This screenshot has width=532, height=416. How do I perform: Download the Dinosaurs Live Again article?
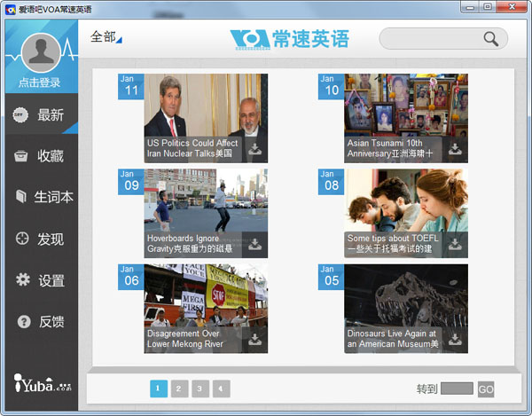click(456, 340)
